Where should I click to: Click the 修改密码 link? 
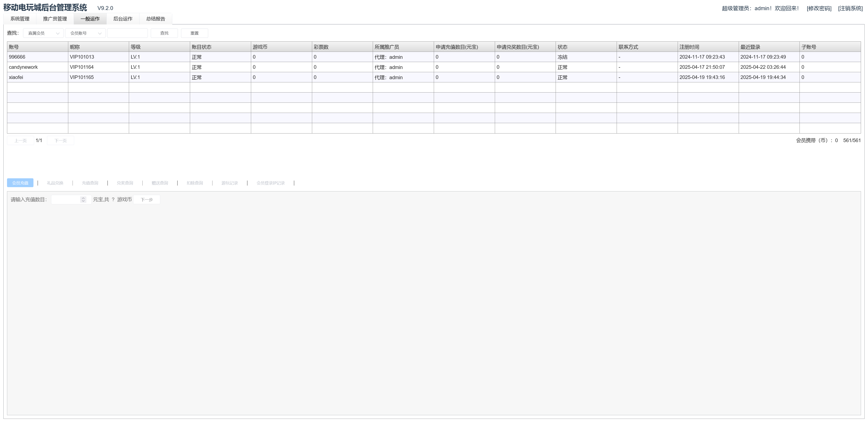(819, 8)
